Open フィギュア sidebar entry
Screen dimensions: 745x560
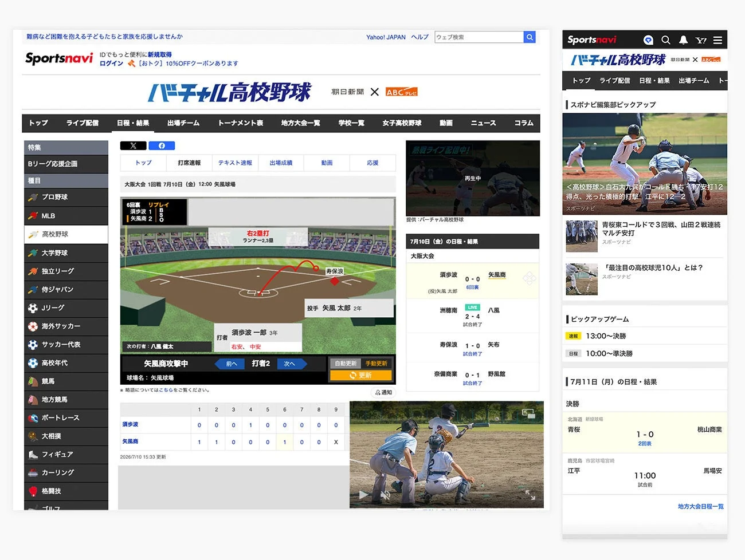click(66, 454)
